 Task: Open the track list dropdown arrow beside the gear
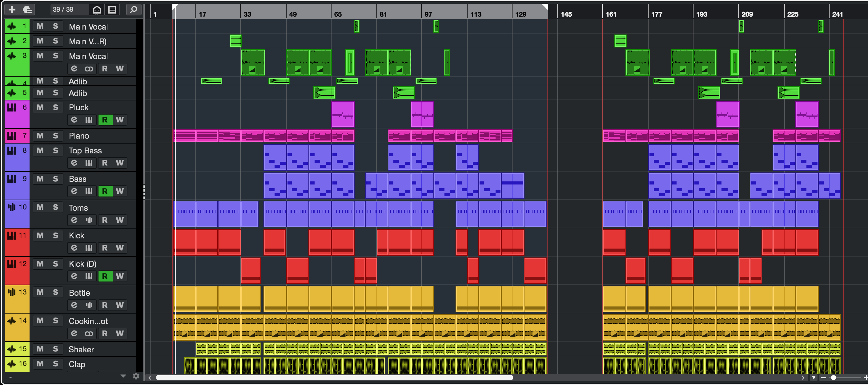[x=123, y=376]
